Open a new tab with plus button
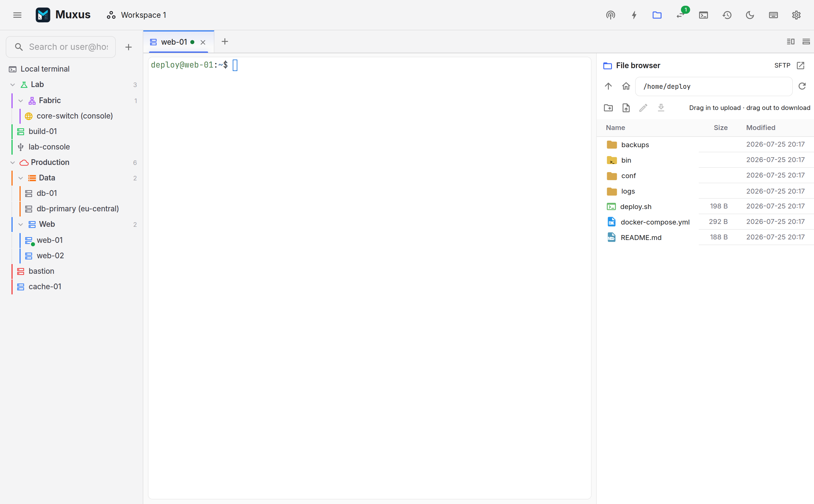Image resolution: width=814 pixels, height=504 pixels. click(225, 42)
